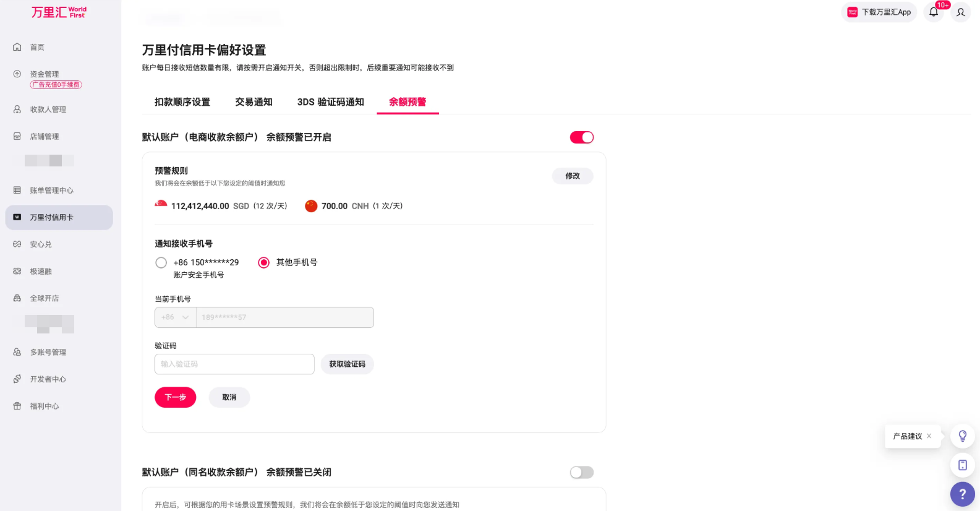Expand the +86 country code dropdown
Viewport: 980px width, 511px height.
(176, 317)
